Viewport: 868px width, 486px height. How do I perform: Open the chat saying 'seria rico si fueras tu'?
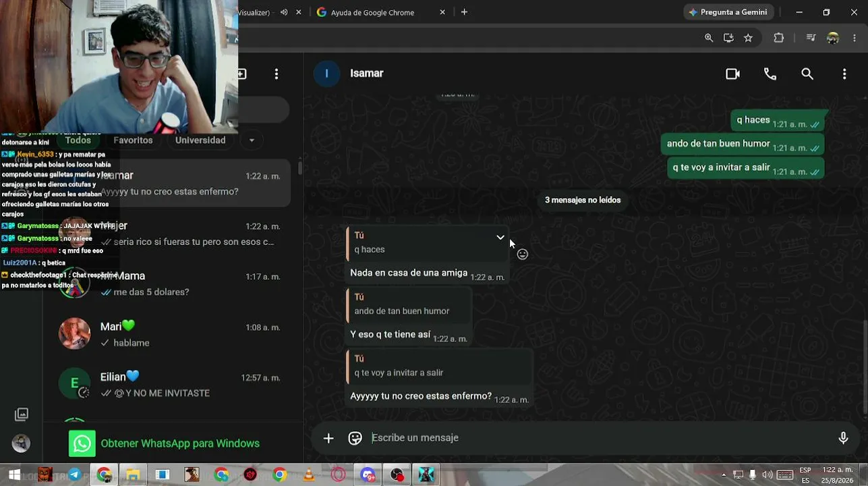pyautogui.click(x=173, y=234)
